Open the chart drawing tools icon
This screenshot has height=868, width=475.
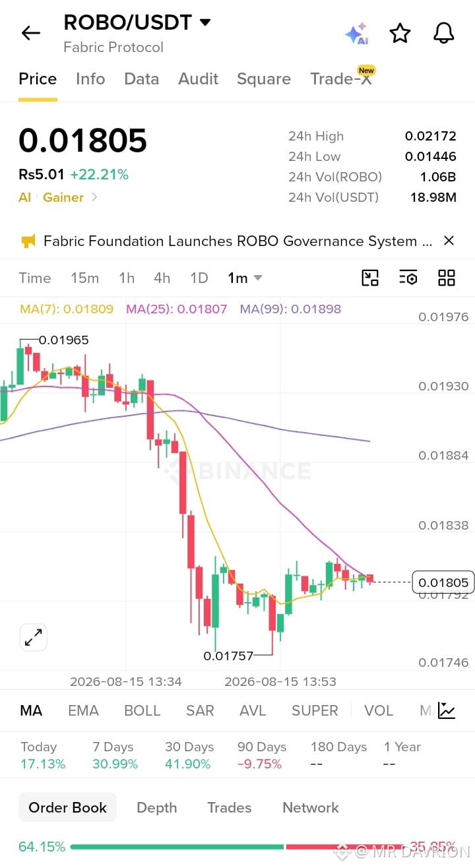tap(370, 278)
